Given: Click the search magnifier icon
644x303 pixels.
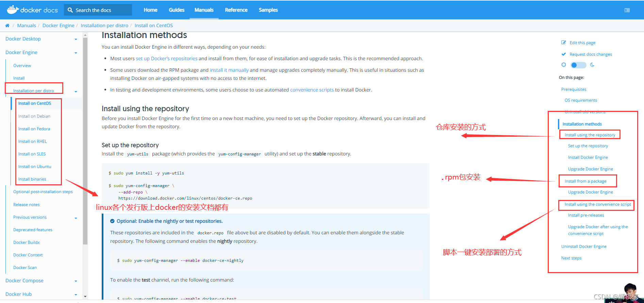Looking at the screenshot, I should [70, 10].
